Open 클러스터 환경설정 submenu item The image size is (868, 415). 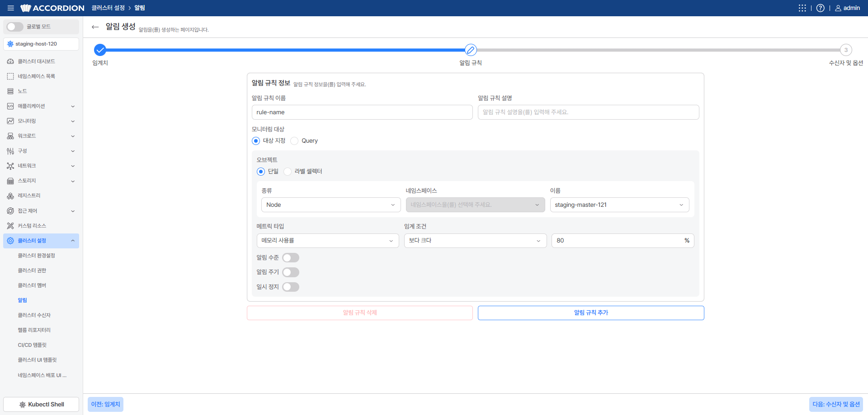click(37, 256)
